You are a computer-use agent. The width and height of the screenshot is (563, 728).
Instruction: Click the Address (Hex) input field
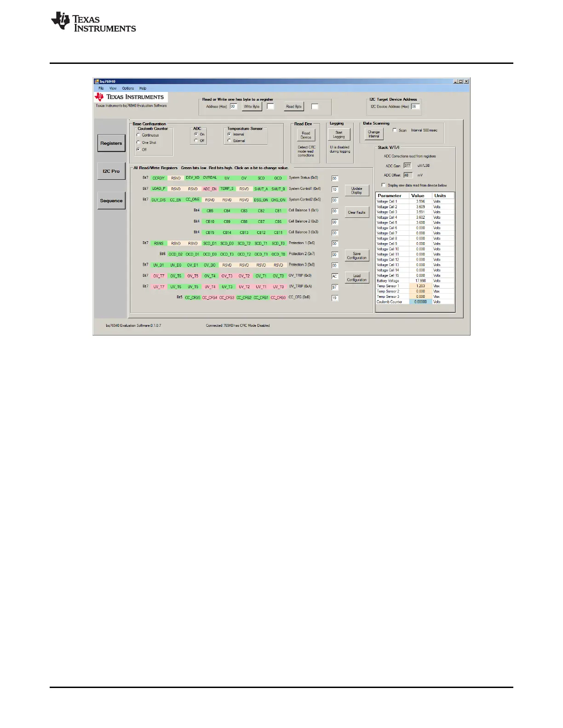pos(233,107)
